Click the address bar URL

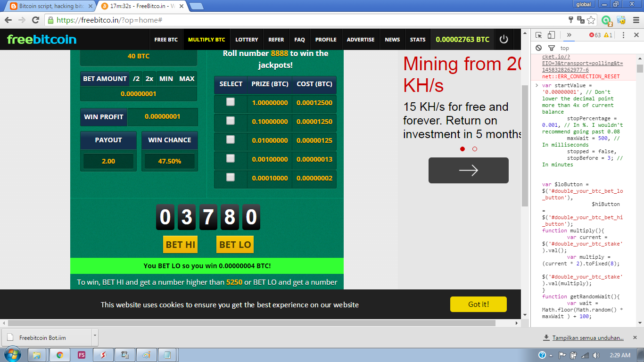(109, 20)
